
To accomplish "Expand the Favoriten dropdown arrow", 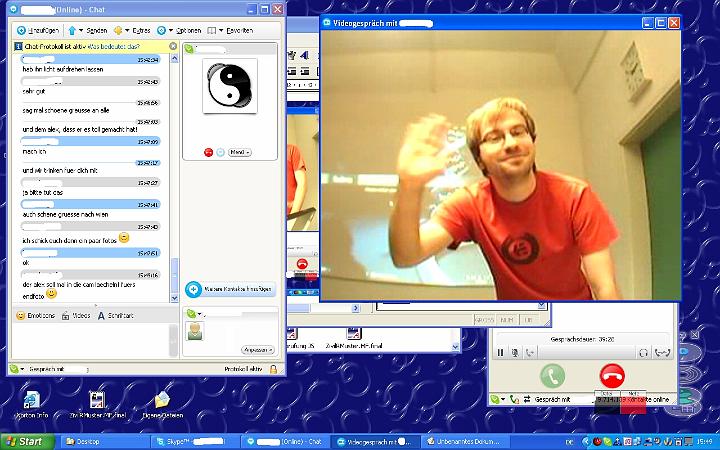I will coord(221,30).
